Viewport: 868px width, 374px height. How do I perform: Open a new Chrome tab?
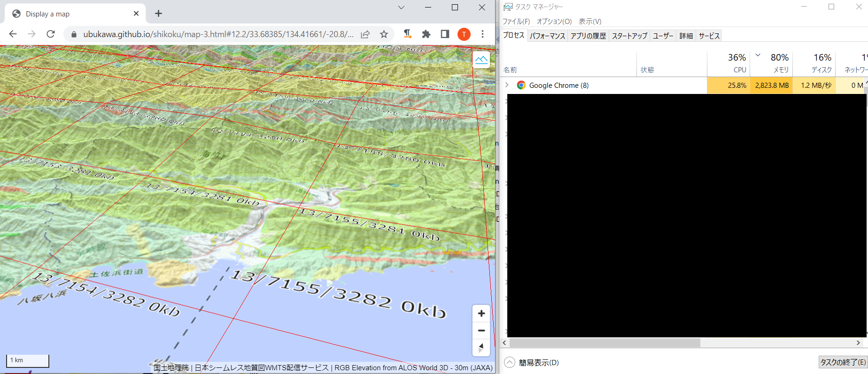(158, 14)
